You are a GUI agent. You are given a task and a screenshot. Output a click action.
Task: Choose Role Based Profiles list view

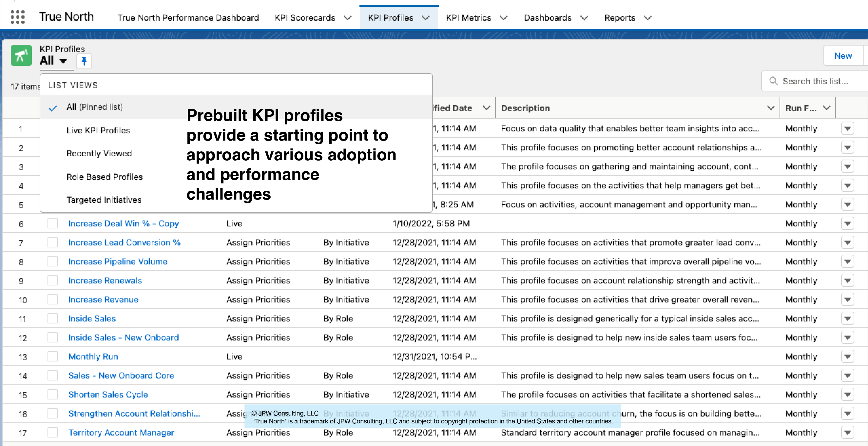(105, 177)
